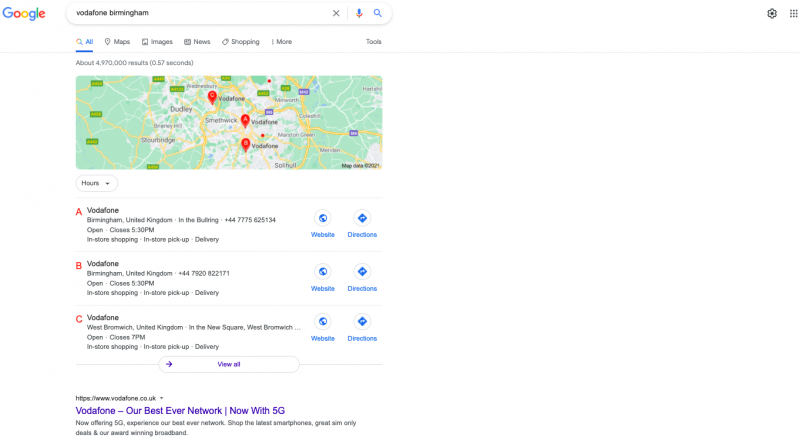This screenshot has width=800, height=438.
Task: Switch to the Shopping tab
Action: point(240,42)
